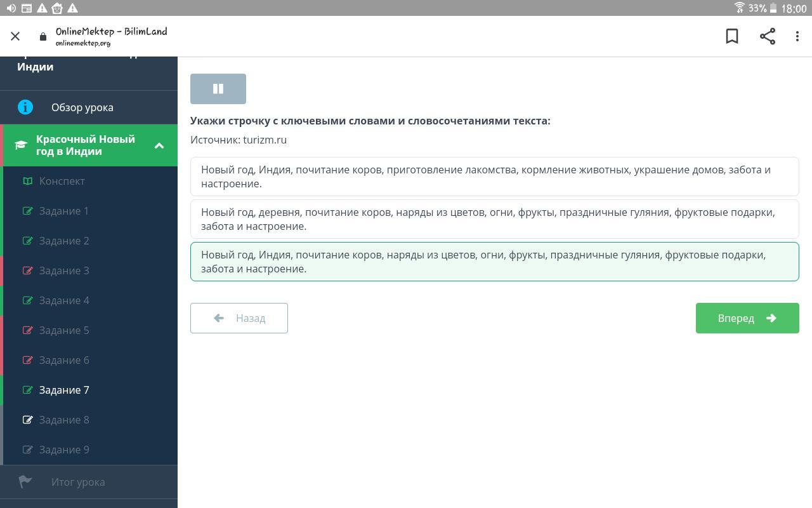
Task: Go to Задание 1
Action: coord(63,211)
